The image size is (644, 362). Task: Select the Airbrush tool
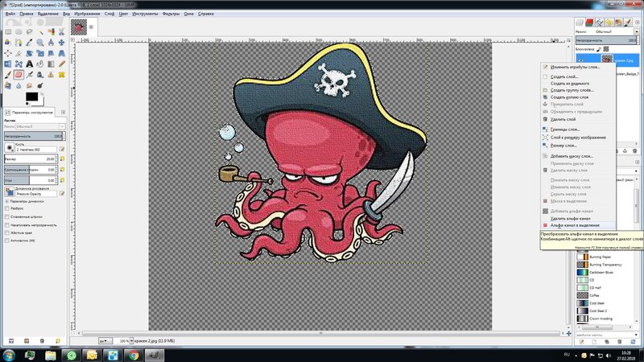click(x=30, y=74)
